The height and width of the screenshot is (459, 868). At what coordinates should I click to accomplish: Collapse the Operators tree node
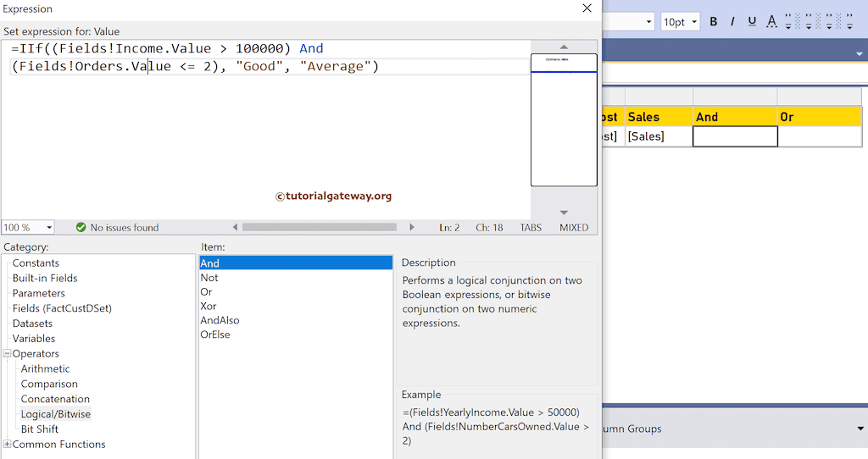coord(8,354)
